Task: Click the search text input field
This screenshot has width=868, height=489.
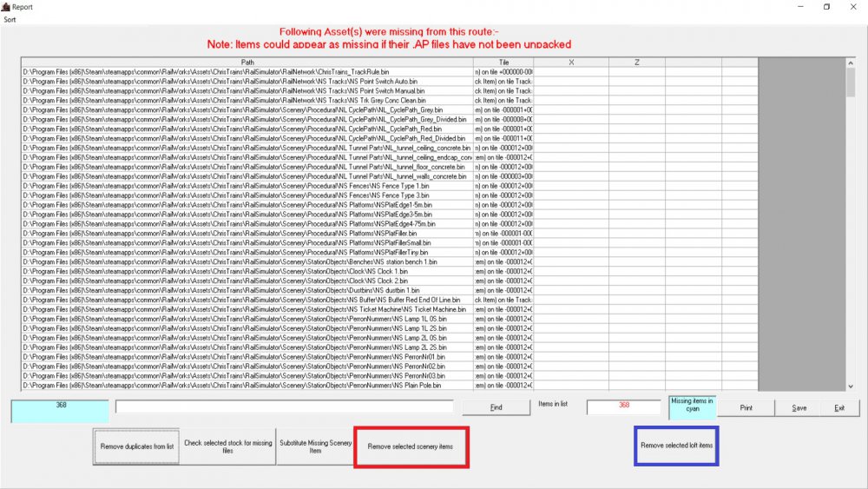Action: pyautogui.click(x=285, y=406)
